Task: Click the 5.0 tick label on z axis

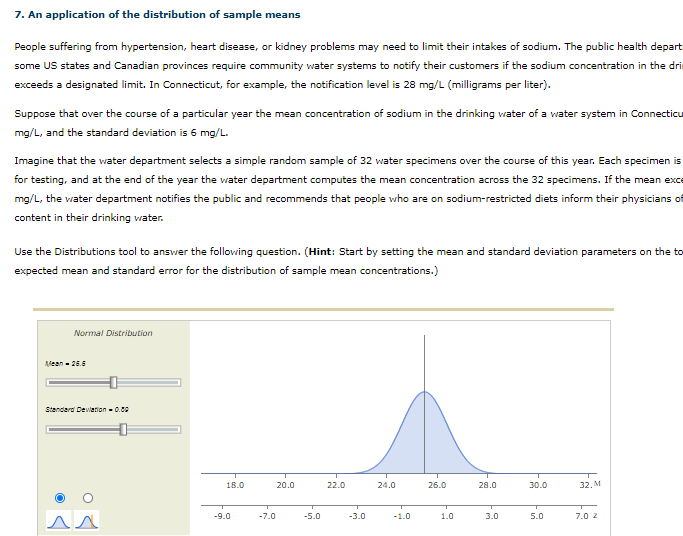Action: point(537,516)
